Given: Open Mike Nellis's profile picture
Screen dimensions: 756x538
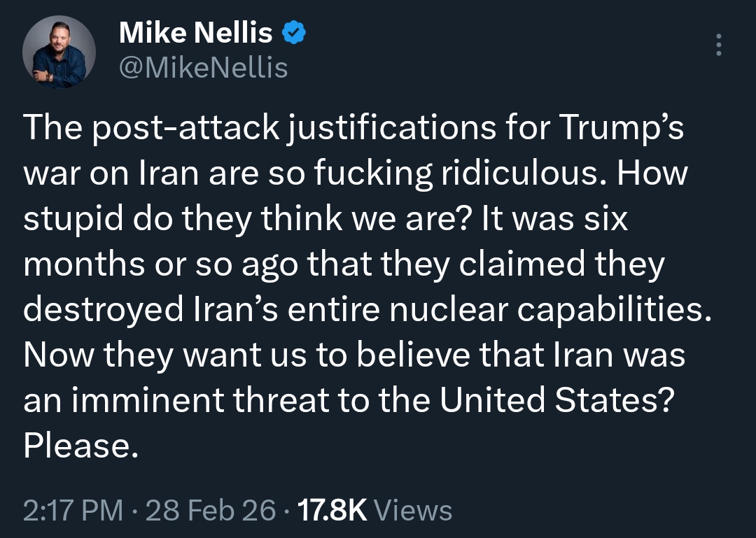Looking at the screenshot, I should 59,52.
